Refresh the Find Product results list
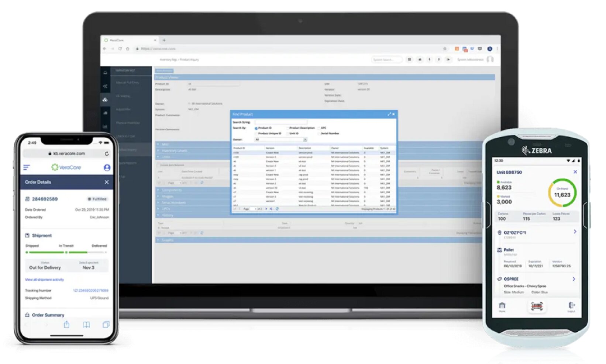 (x=277, y=209)
